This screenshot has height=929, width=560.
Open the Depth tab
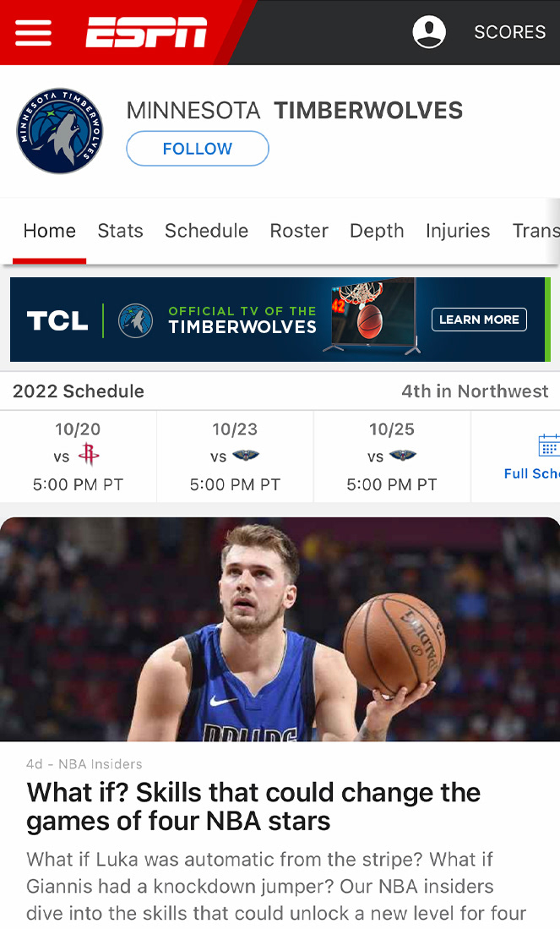point(377,231)
